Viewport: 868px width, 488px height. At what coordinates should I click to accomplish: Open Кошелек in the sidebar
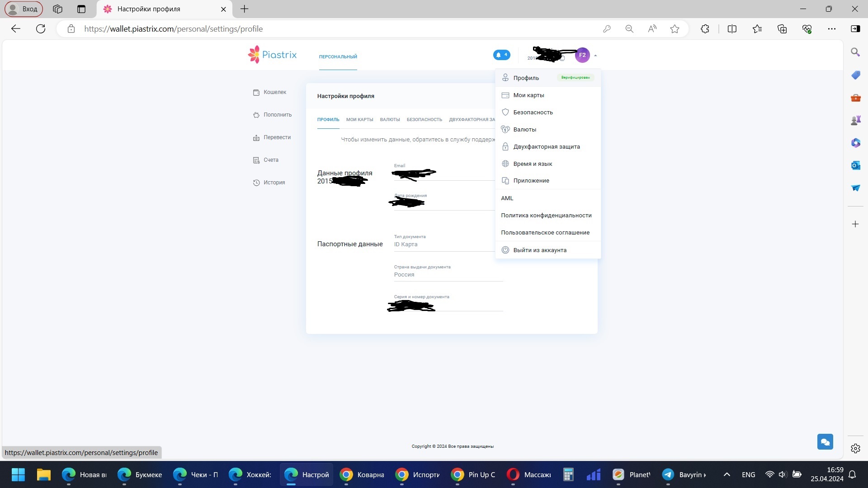(x=270, y=92)
